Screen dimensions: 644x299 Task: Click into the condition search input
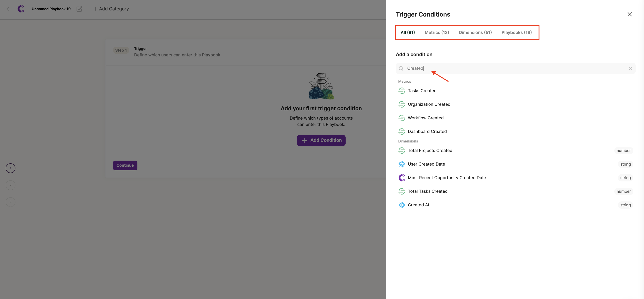click(x=515, y=68)
